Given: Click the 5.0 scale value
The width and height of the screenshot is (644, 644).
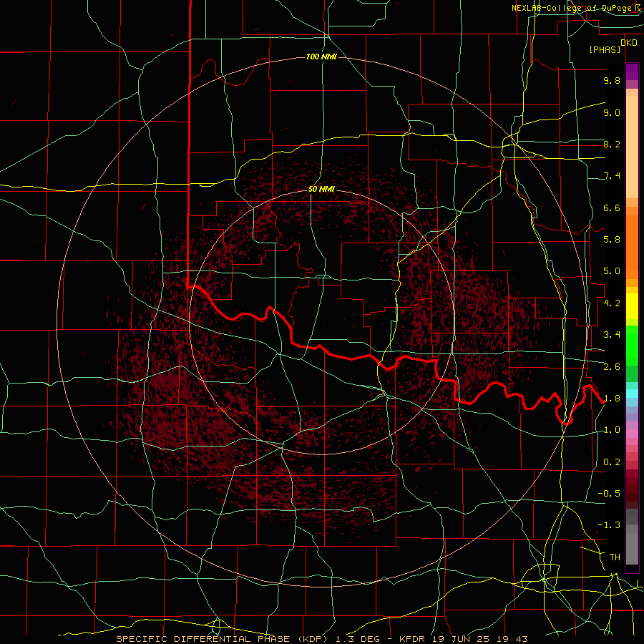Looking at the screenshot, I should point(612,271).
